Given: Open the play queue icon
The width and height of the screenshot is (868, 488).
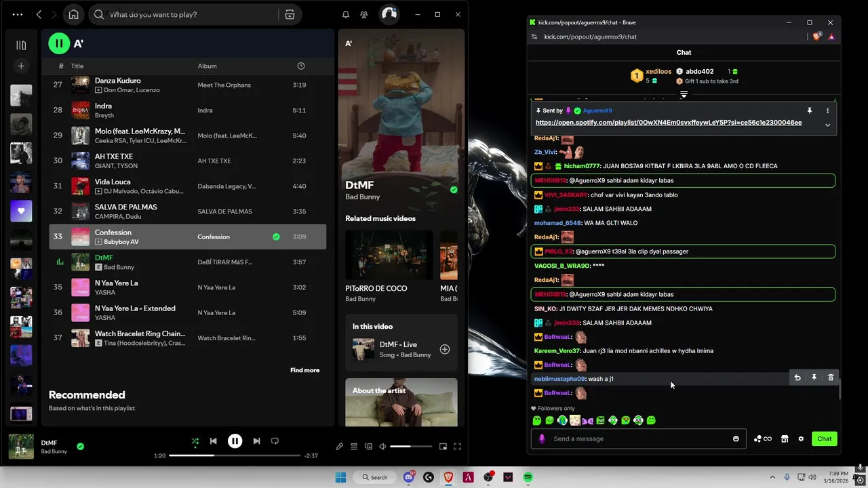Looking at the screenshot, I should [x=354, y=447].
